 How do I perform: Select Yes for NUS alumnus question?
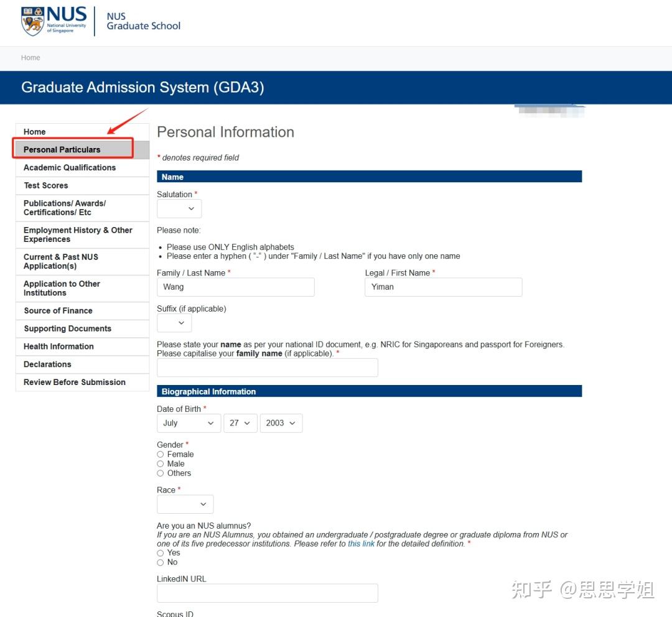coord(161,552)
